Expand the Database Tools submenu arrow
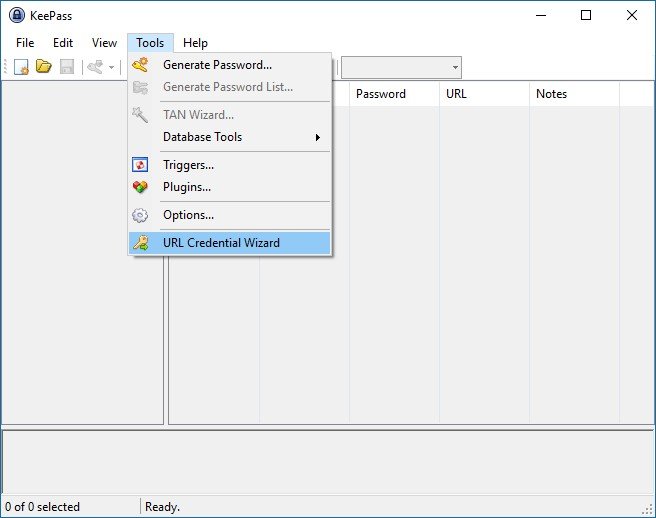Image resolution: width=656 pixels, height=518 pixels. (x=318, y=137)
